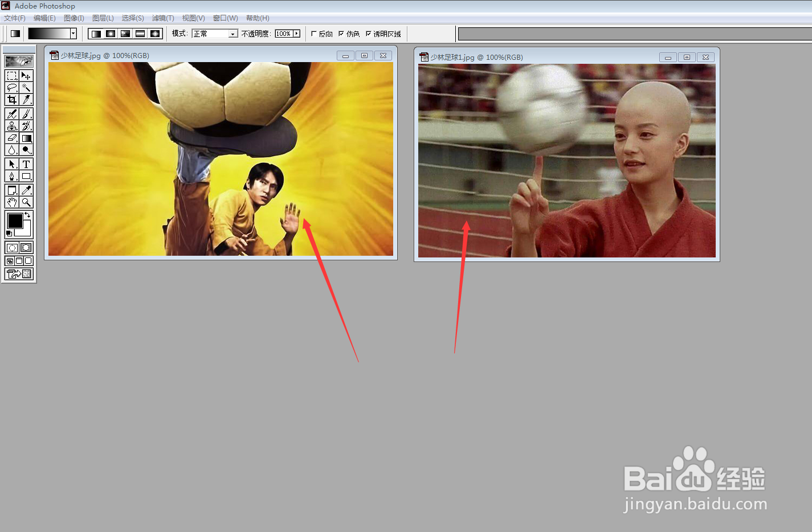Open the 不透明度 opacity slider arrow

(296, 34)
